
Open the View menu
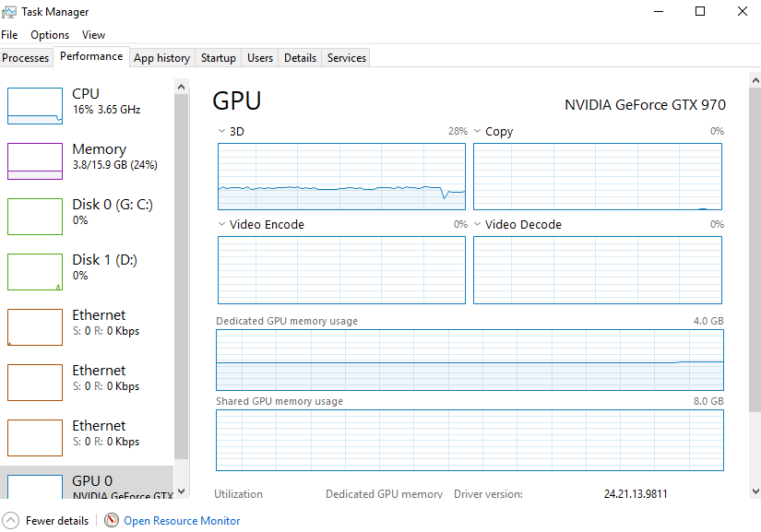click(x=93, y=35)
